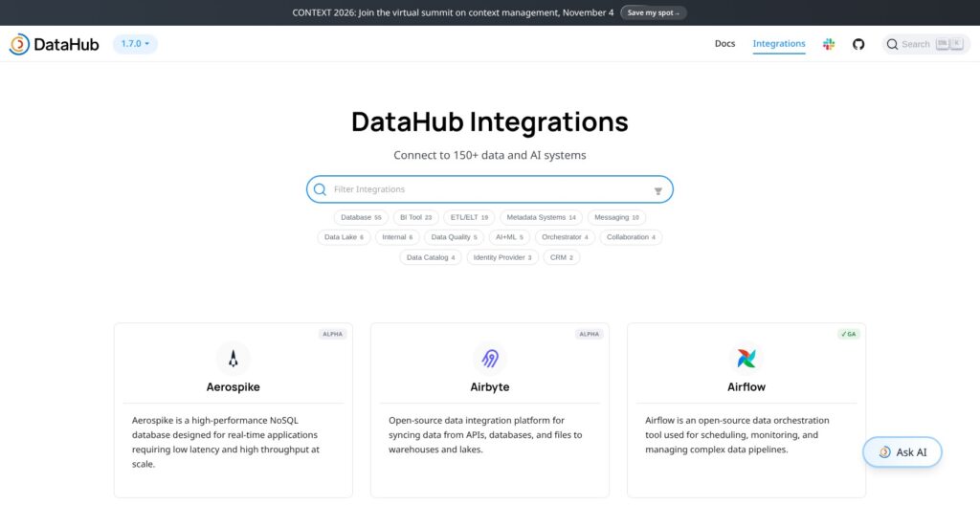Click the Airflow description text
The width and height of the screenshot is (980, 505).
coord(738,435)
